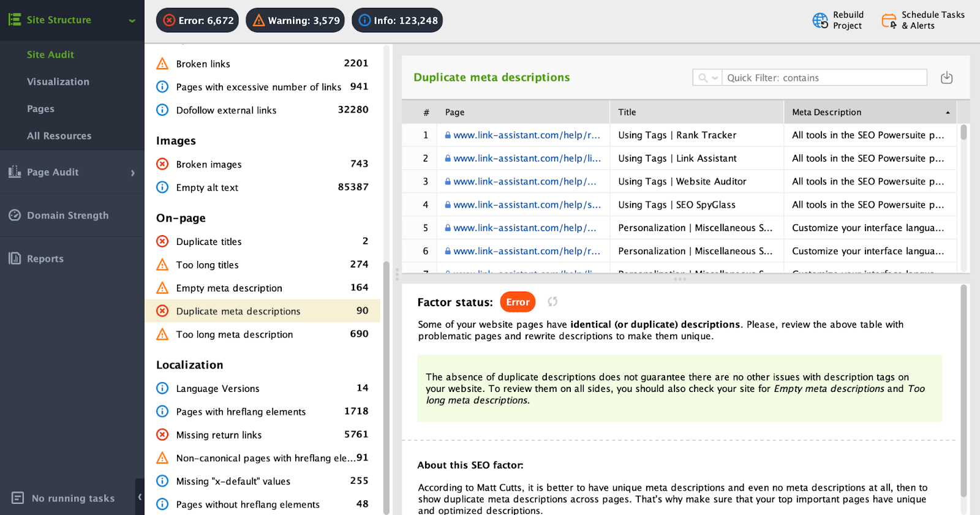Viewport: 980px width, 515px height.
Task: Open the Reports module
Action: click(45, 258)
